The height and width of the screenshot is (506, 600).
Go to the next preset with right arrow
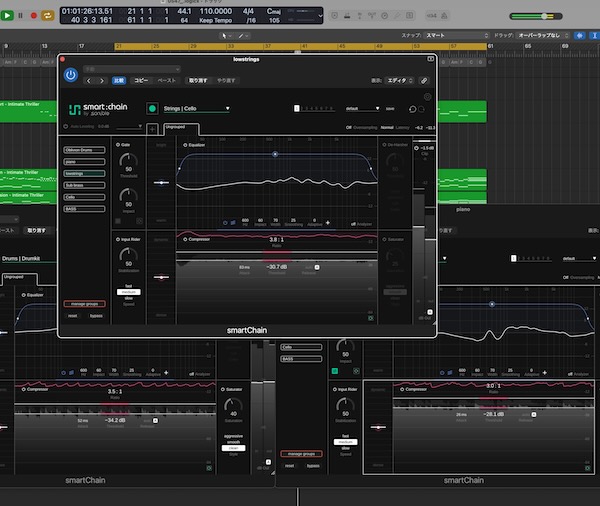click(x=102, y=81)
